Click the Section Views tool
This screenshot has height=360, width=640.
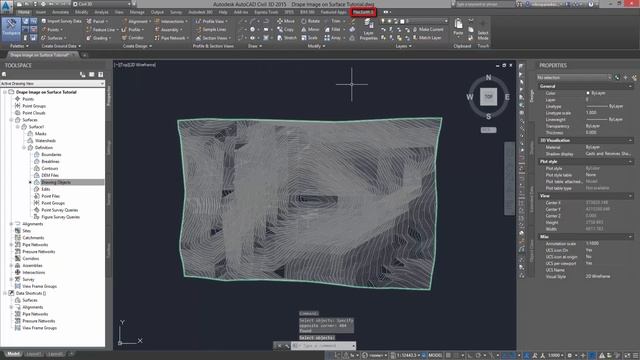213,38
